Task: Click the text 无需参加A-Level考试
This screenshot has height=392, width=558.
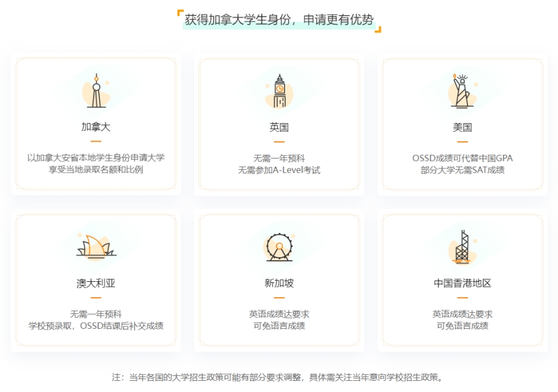Action: (279, 170)
